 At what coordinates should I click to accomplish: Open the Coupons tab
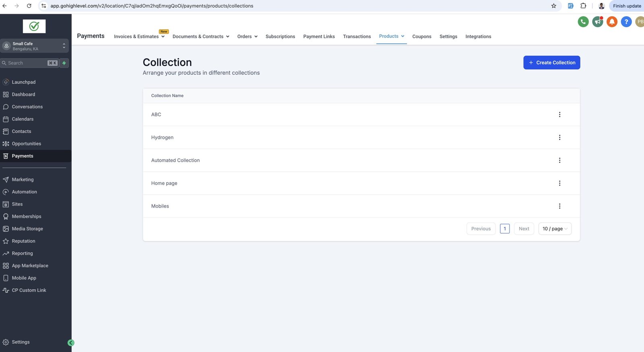421,37
